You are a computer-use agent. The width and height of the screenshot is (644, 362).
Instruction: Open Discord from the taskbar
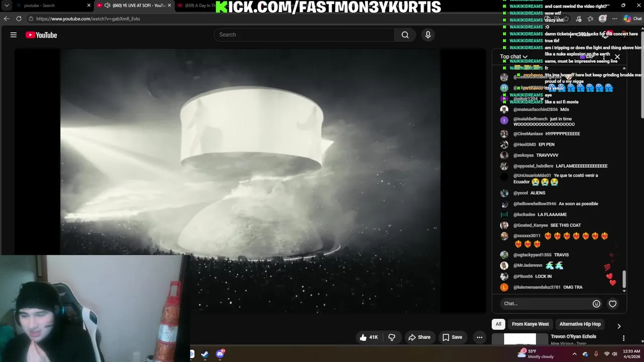click(220, 354)
